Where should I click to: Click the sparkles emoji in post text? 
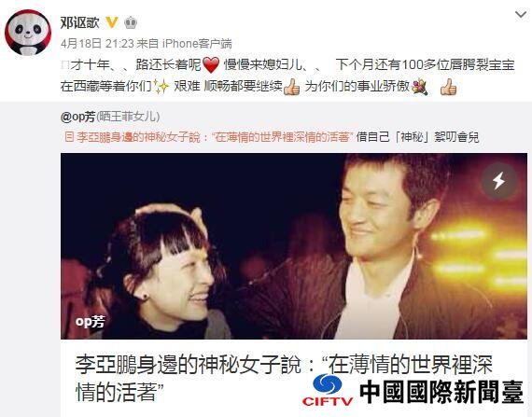click(161, 87)
